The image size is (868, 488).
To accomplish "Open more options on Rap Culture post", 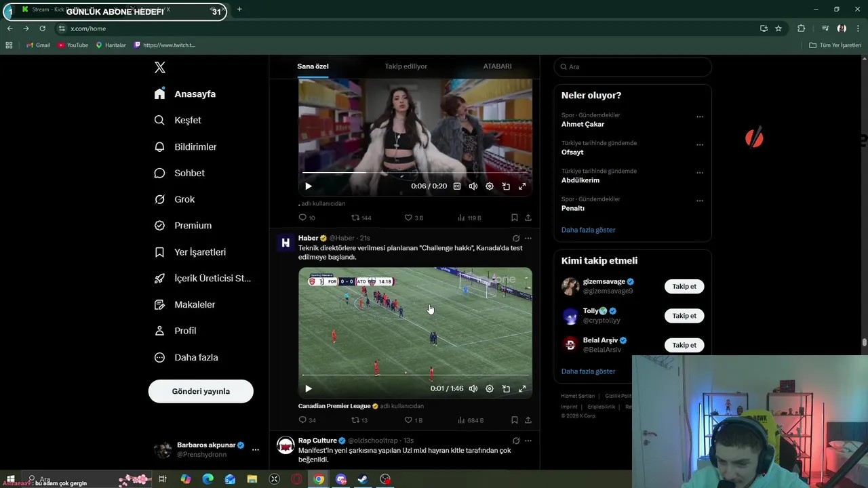I will [x=528, y=441].
